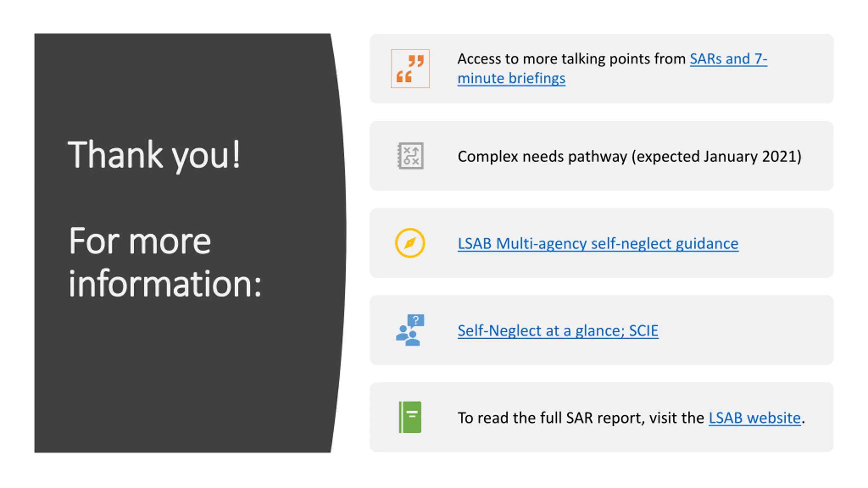Click the 'For more information:' heading
This screenshot has height=488, width=868.
tap(165, 262)
